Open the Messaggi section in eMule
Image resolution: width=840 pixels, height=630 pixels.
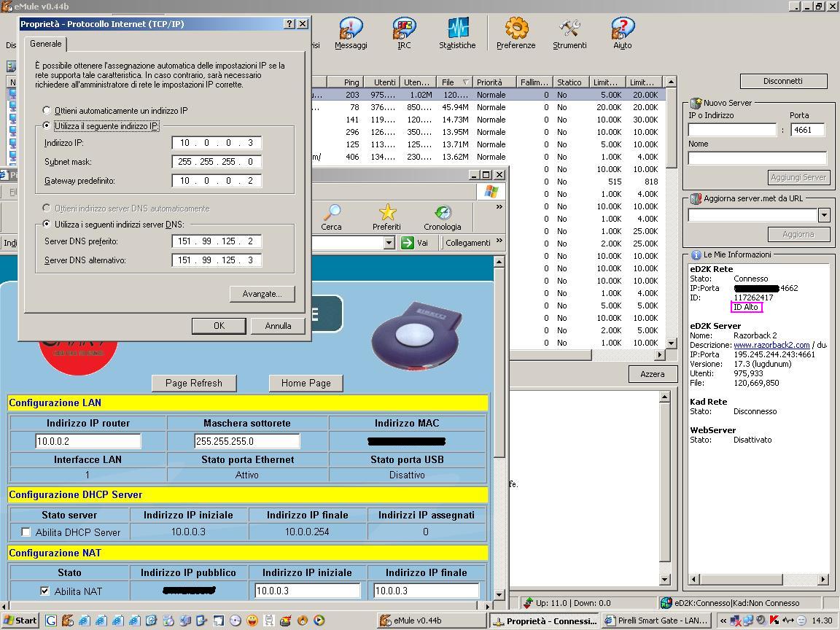point(351,34)
